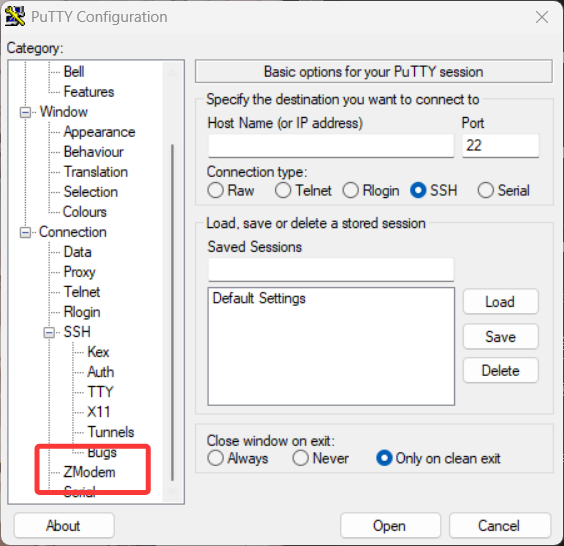Select the Connection category label
Screen dimensions: 564x546
click(x=73, y=232)
